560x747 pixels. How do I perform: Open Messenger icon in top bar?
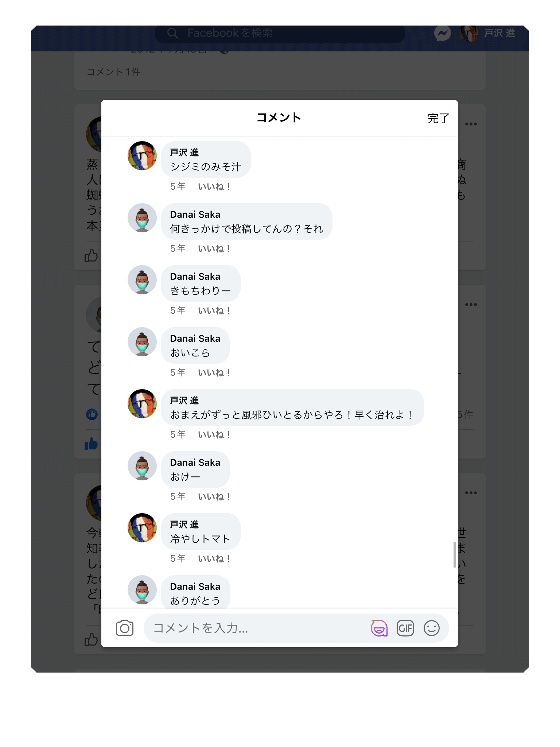coord(443,34)
